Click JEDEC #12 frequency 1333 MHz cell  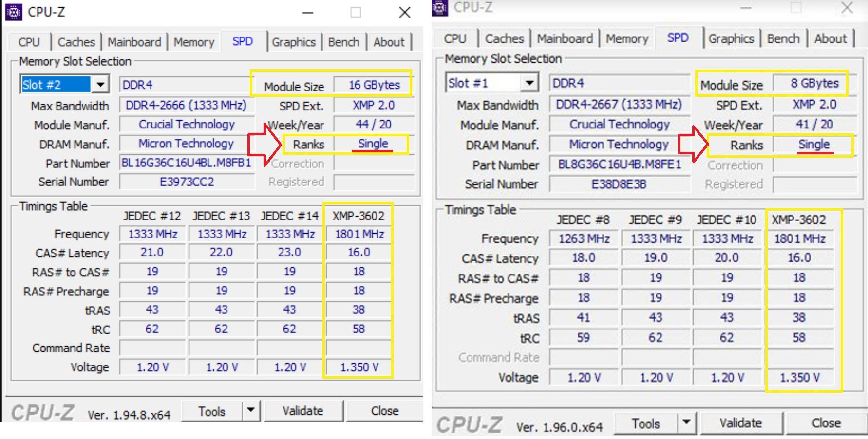click(x=152, y=234)
